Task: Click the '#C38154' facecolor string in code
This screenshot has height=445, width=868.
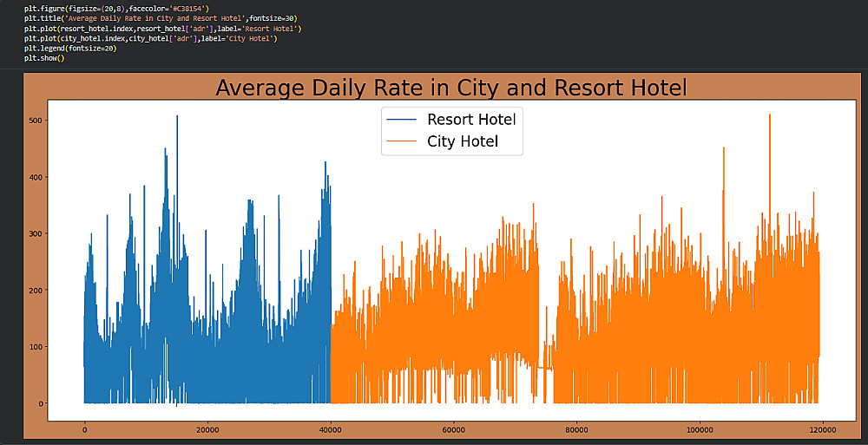Action: coord(188,9)
